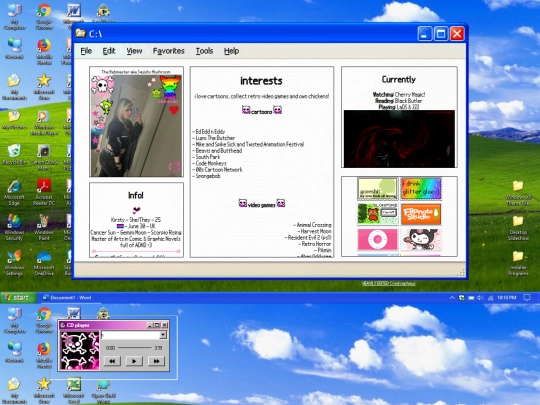Open the Favorites menu

coord(168,51)
